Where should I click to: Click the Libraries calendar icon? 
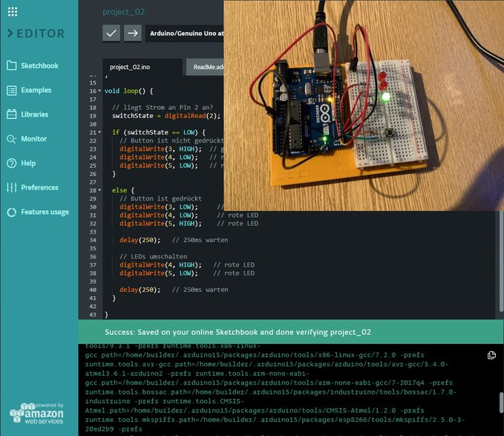pos(12,114)
